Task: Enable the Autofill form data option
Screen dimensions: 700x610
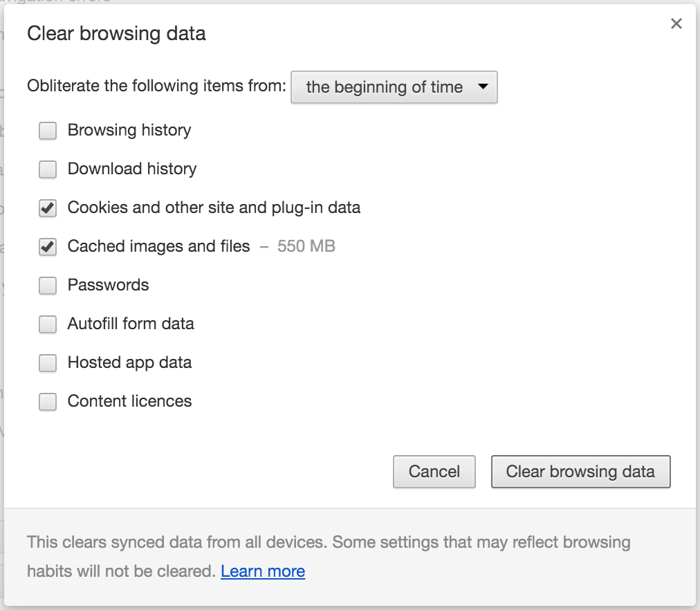Action: pos(47,324)
